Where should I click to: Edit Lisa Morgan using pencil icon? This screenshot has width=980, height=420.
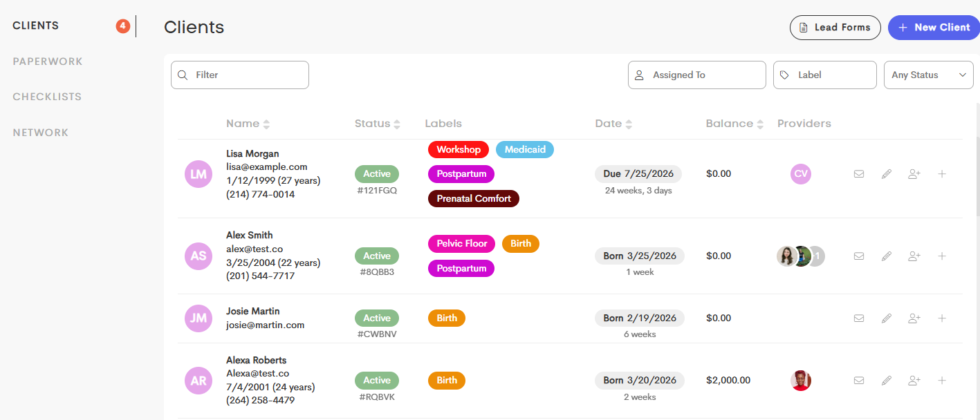887,174
